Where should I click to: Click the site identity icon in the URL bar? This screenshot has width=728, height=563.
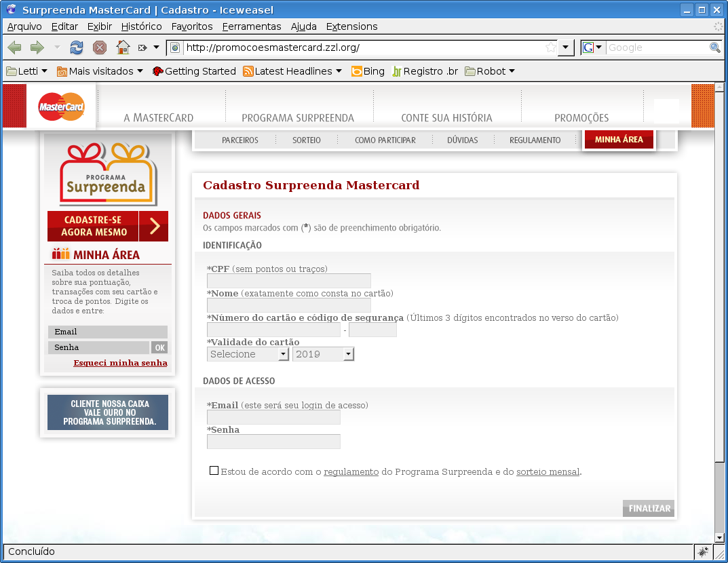click(x=175, y=47)
